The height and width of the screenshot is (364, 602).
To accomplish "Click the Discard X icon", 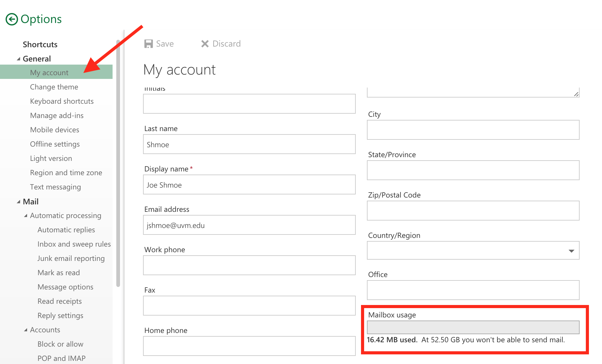I will pos(205,43).
